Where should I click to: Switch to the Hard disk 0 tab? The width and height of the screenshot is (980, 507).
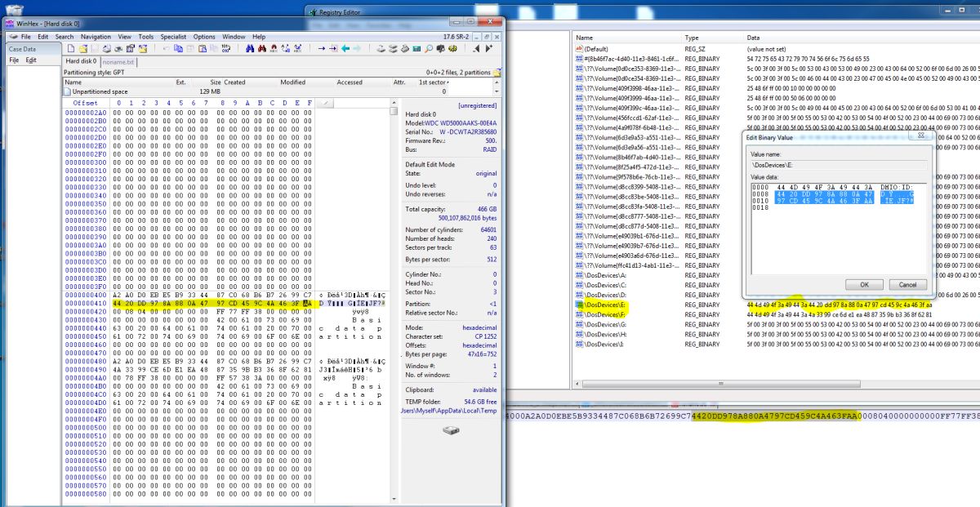point(81,61)
